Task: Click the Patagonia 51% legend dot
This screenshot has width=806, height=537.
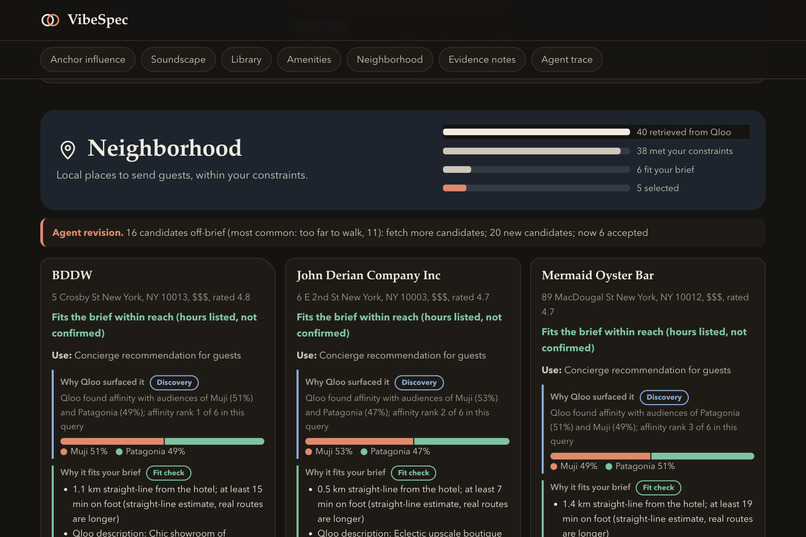Action: point(609,467)
